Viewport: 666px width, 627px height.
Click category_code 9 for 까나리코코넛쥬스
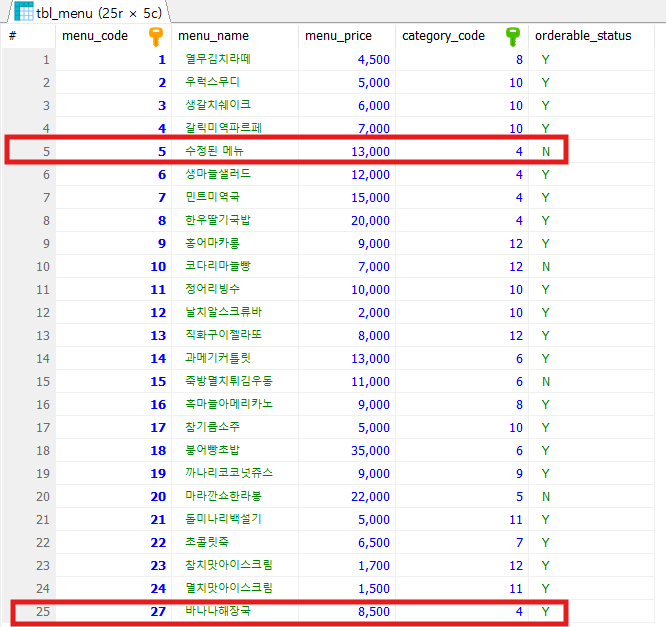pos(519,473)
